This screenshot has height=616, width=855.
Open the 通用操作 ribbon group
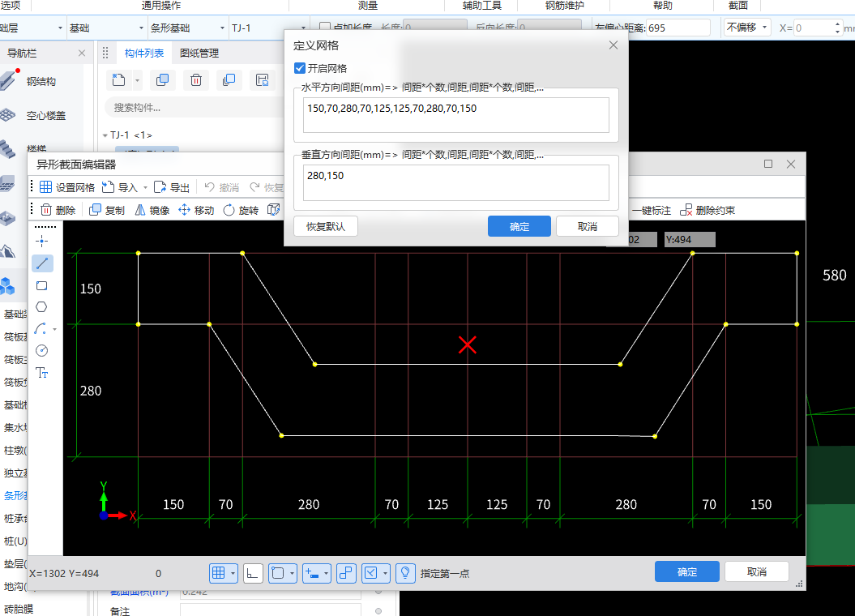(x=160, y=6)
